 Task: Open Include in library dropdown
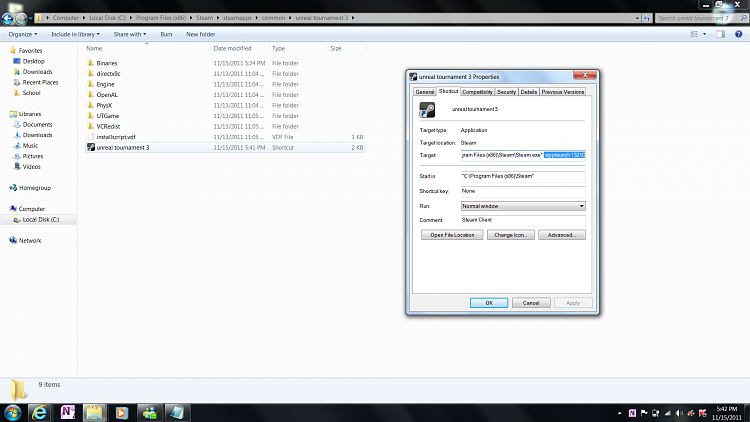click(x=76, y=34)
